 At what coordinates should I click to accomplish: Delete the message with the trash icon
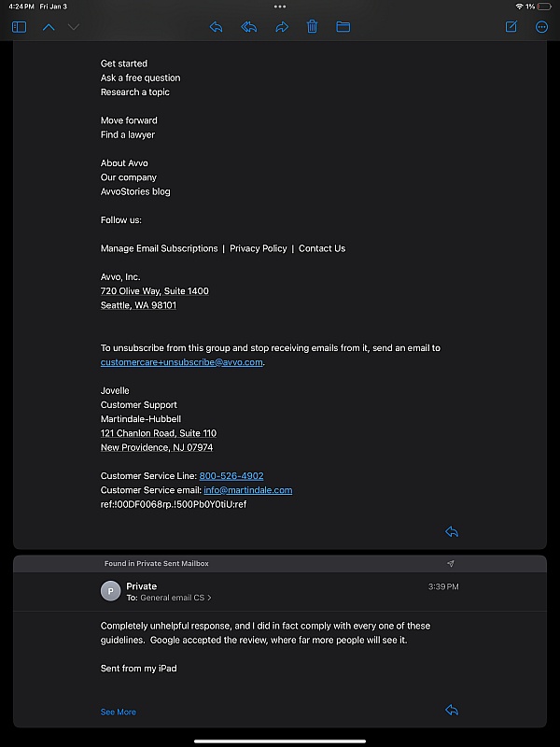(313, 27)
